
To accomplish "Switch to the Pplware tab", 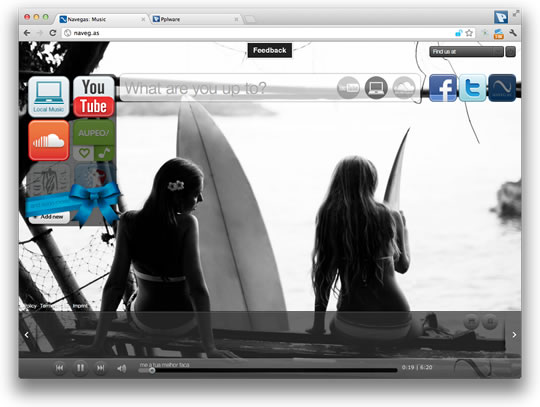I will (196, 19).
